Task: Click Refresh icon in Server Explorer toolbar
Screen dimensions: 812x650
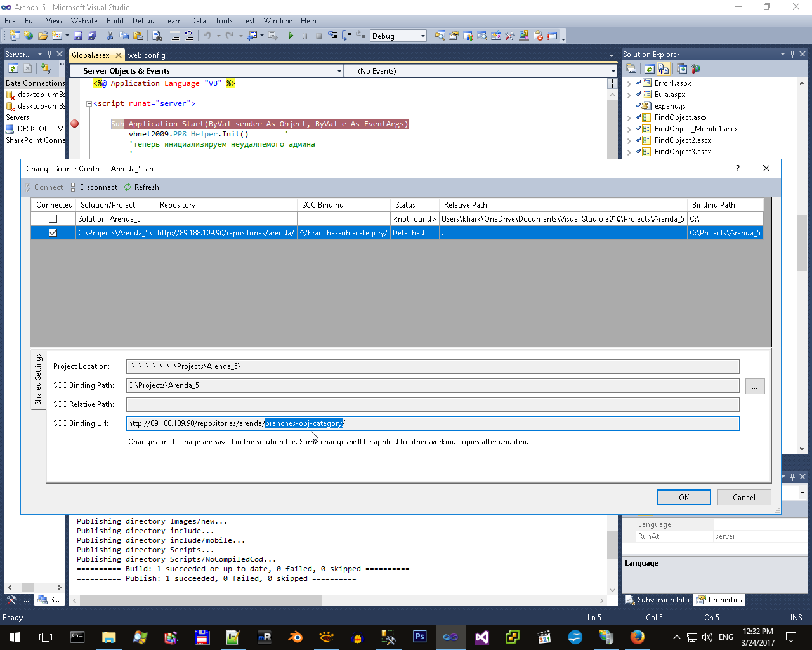Action: coord(13,69)
